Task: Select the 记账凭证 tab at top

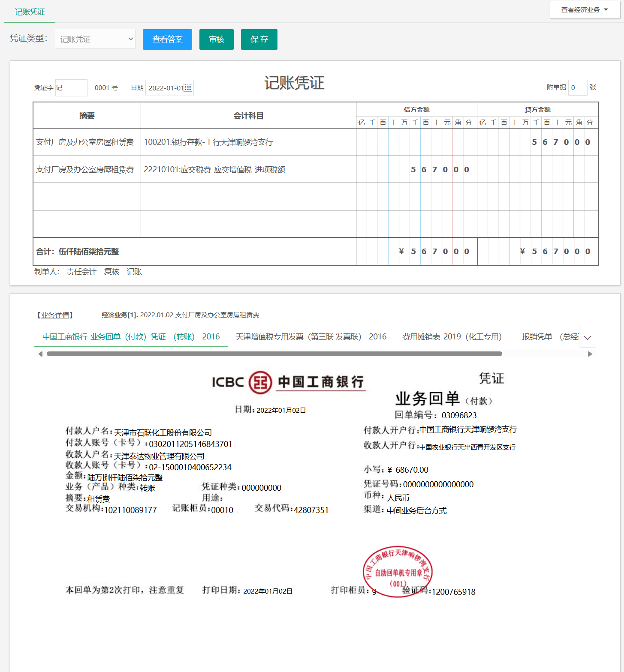Action: point(30,12)
